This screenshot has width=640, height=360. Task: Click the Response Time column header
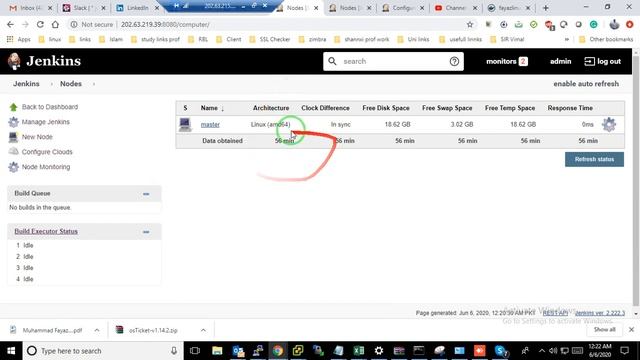tap(570, 108)
